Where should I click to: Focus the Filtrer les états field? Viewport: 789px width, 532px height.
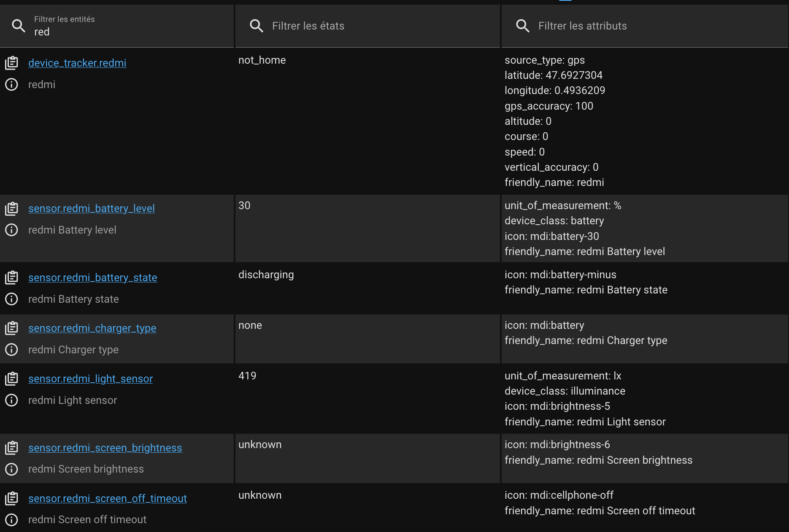pyautogui.click(x=367, y=26)
